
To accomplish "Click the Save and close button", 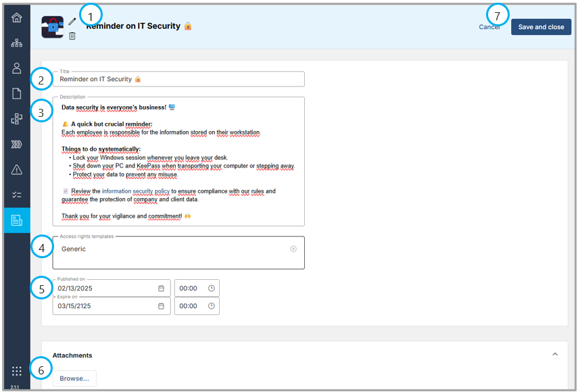I will point(541,27).
